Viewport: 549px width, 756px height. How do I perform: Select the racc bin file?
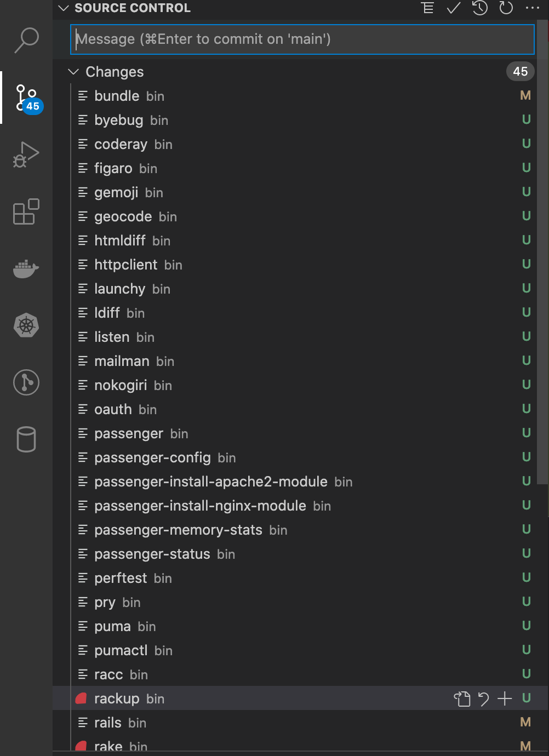point(300,674)
